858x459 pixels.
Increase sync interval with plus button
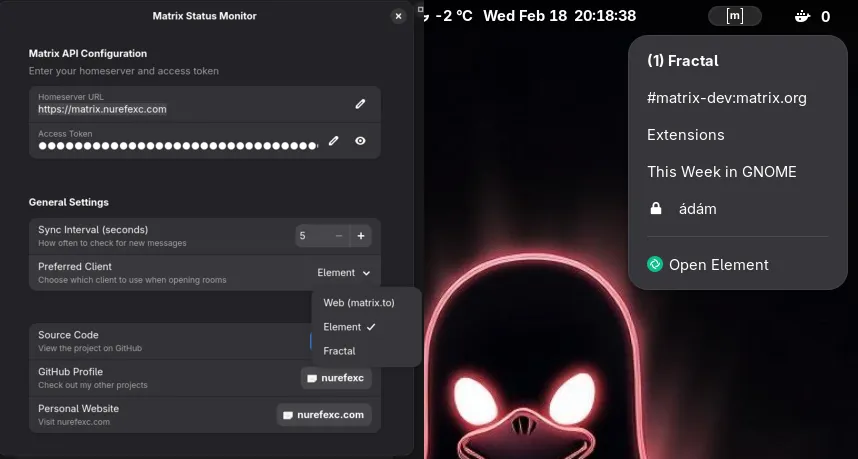click(x=361, y=236)
